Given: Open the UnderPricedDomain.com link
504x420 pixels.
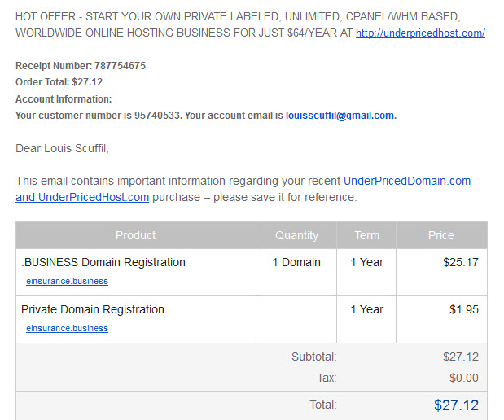Looking at the screenshot, I should point(407,181).
